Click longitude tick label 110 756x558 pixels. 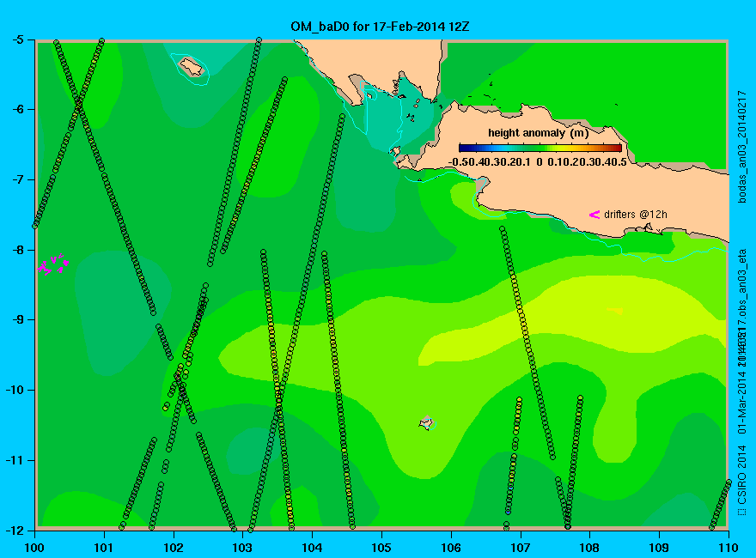pos(729,548)
